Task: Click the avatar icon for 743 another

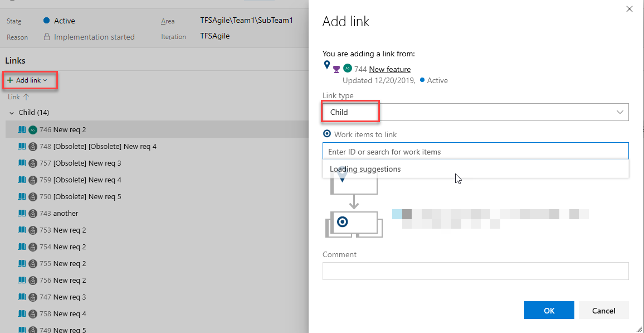Action: 33,213
